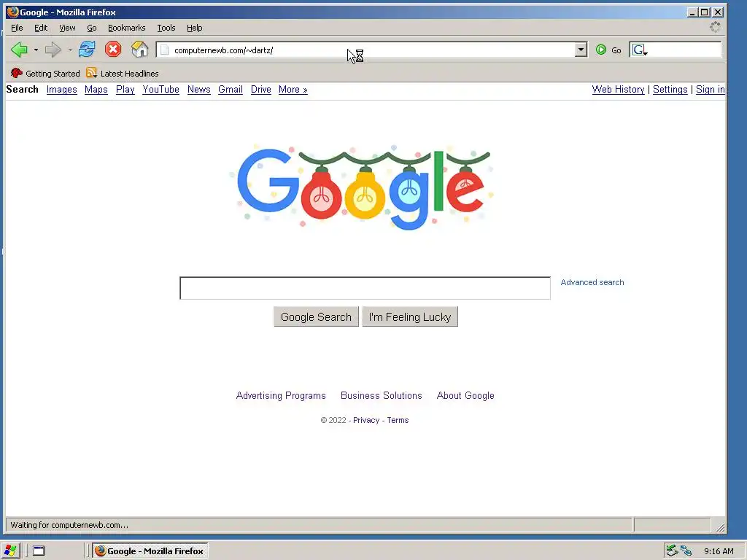Click the Firefox throbber activity icon
Viewport: 747px width, 560px height.
coord(715,27)
